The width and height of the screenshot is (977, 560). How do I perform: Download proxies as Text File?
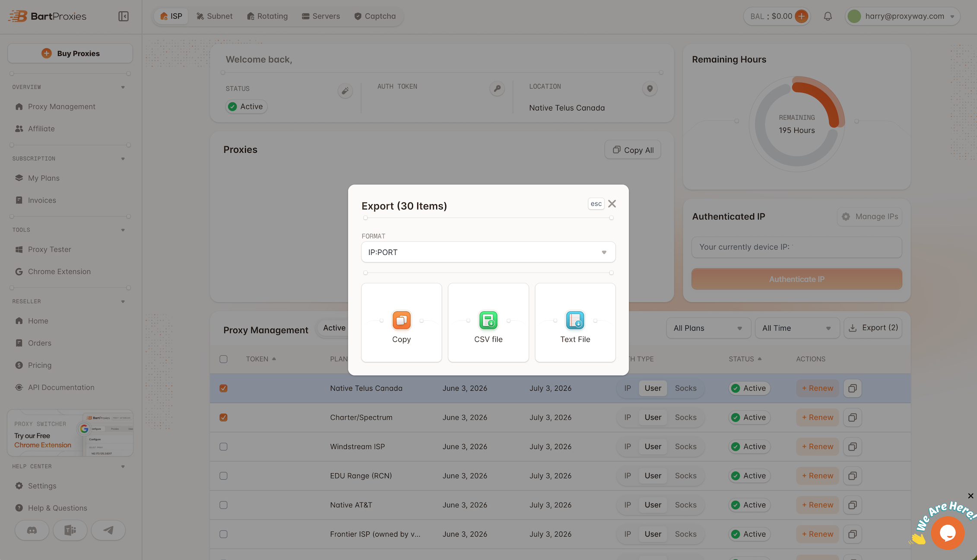click(x=575, y=323)
